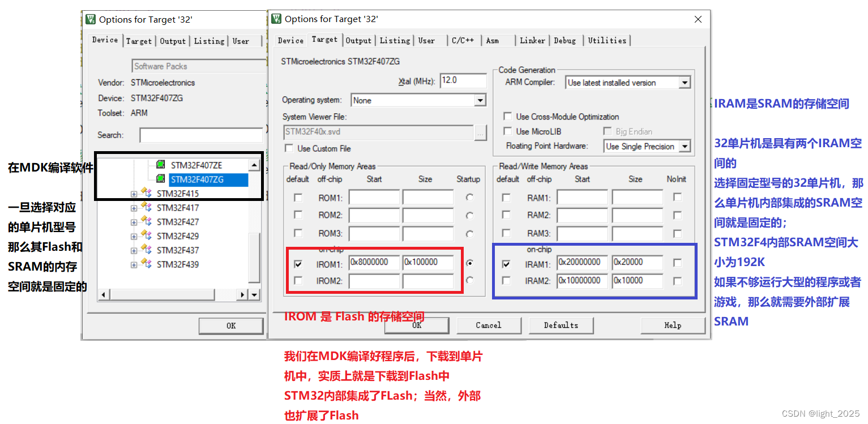Click the STM32F427 family icon
The image size is (868, 424).
(x=146, y=222)
